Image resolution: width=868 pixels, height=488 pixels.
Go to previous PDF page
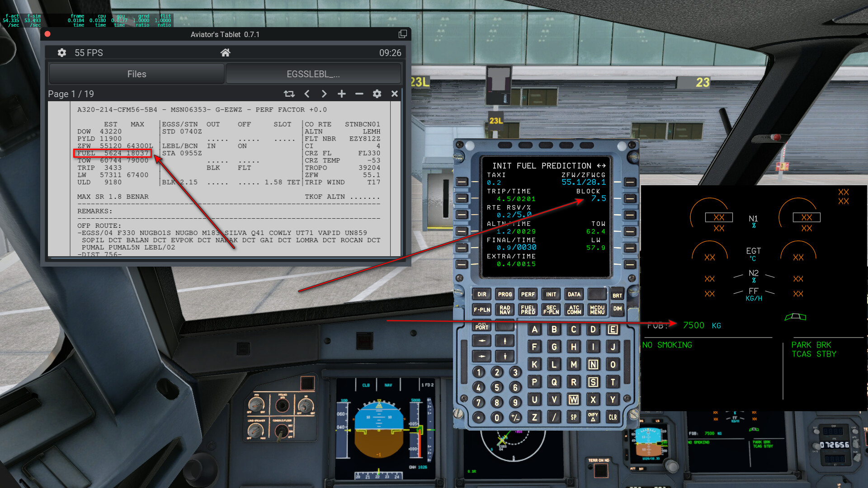[307, 94]
